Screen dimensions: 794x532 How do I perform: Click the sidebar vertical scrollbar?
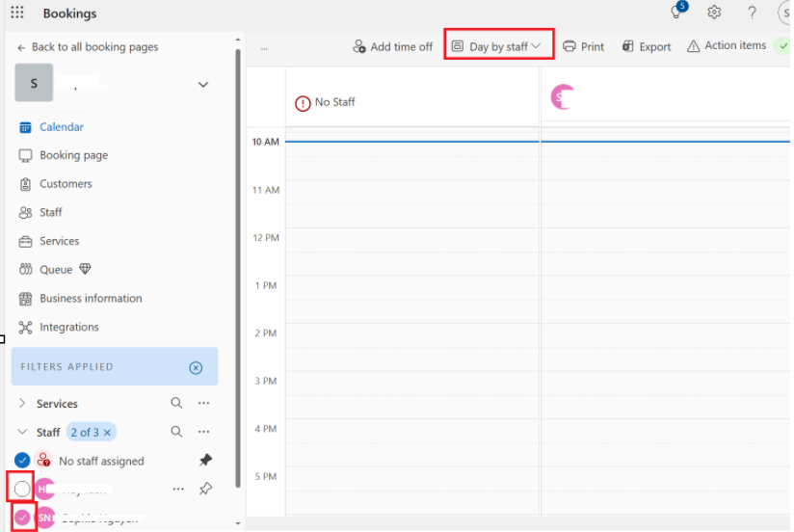tap(237, 268)
